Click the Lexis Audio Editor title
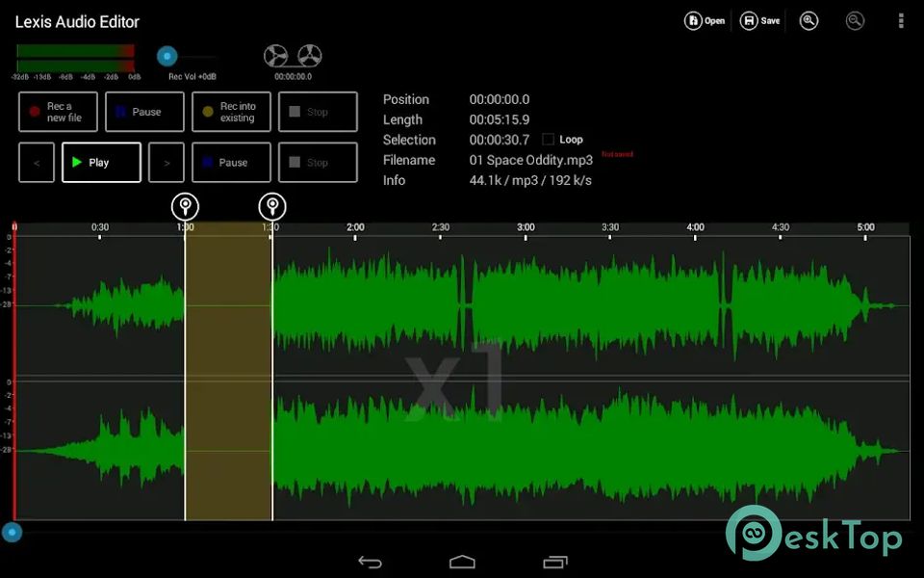 click(x=77, y=22)
